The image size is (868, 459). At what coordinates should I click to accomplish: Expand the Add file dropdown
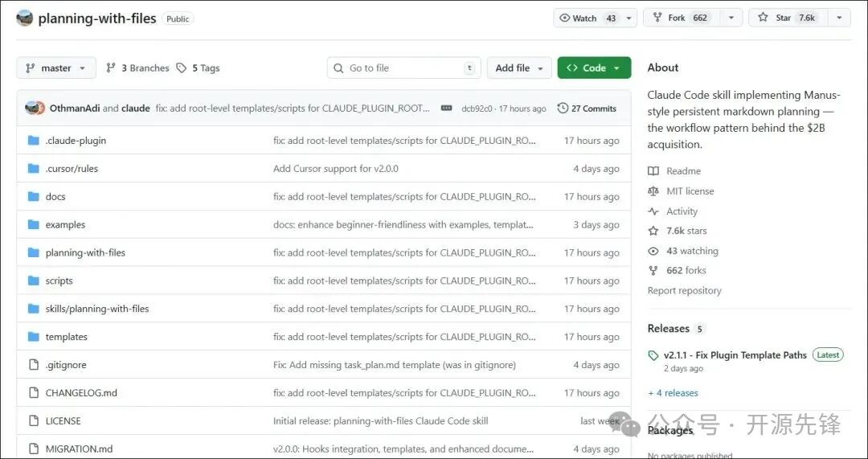click(x=519, y=68)
